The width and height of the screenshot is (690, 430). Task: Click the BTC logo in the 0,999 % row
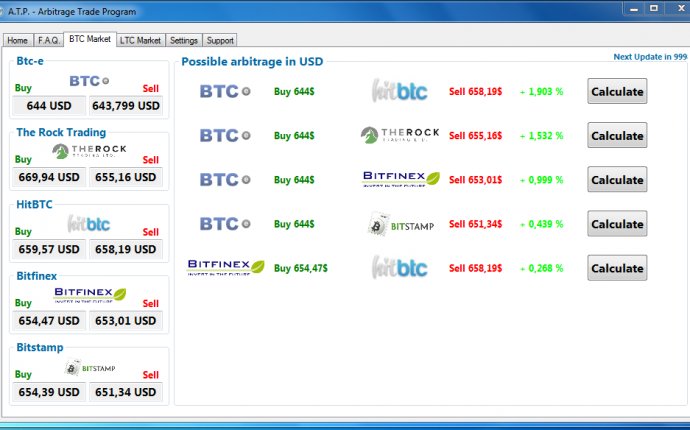225,180
